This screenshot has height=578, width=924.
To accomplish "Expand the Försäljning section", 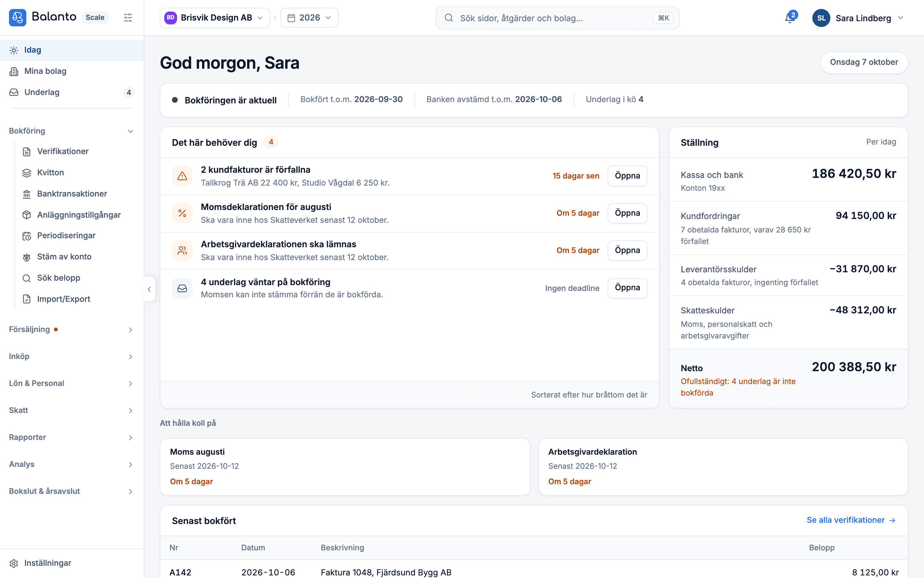I will point(72,329).
